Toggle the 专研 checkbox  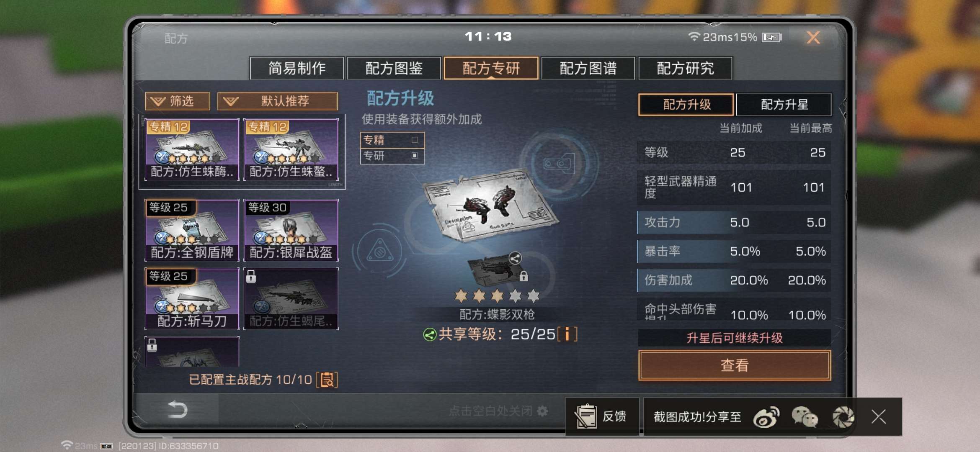click(415, 155)
